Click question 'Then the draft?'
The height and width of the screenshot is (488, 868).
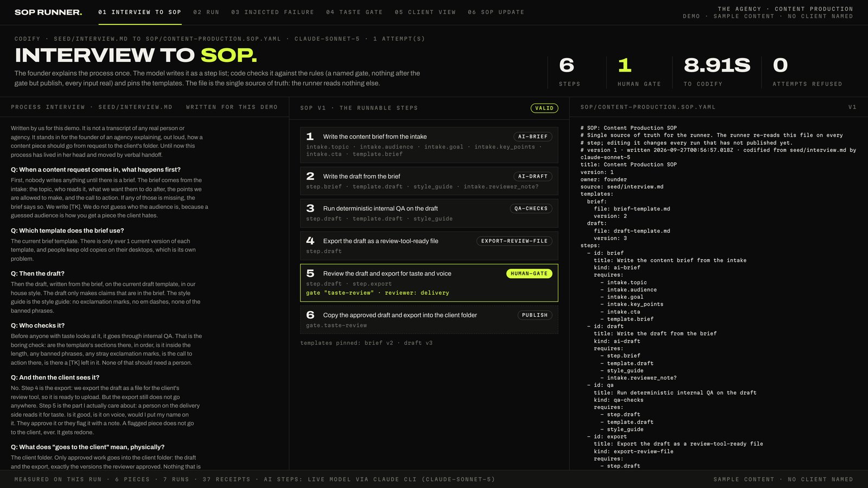coord(37,274)
